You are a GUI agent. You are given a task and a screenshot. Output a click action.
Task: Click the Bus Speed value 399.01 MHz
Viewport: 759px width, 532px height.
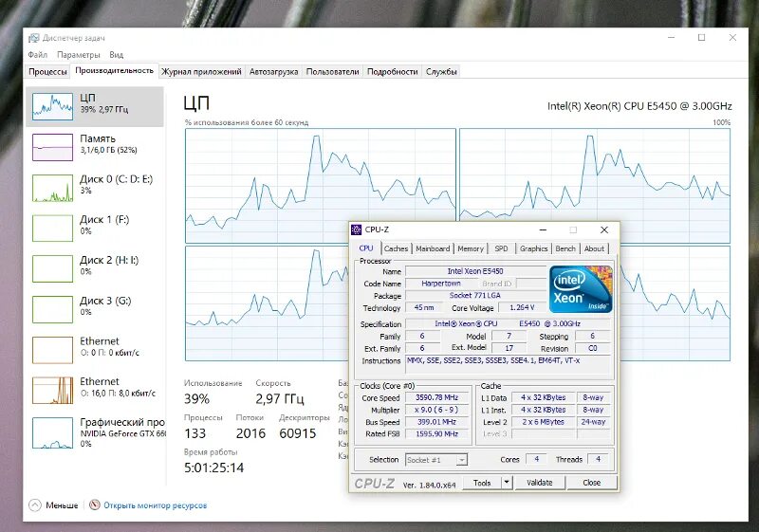point(437,422)
